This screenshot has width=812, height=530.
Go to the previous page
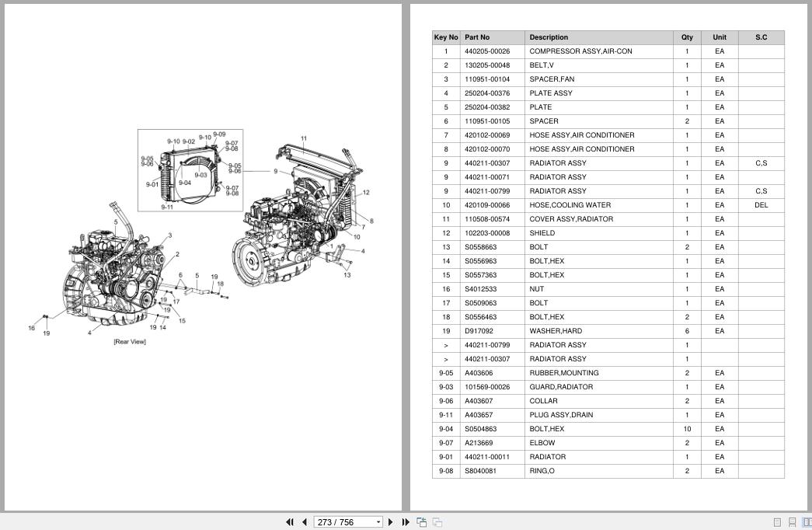305,522
